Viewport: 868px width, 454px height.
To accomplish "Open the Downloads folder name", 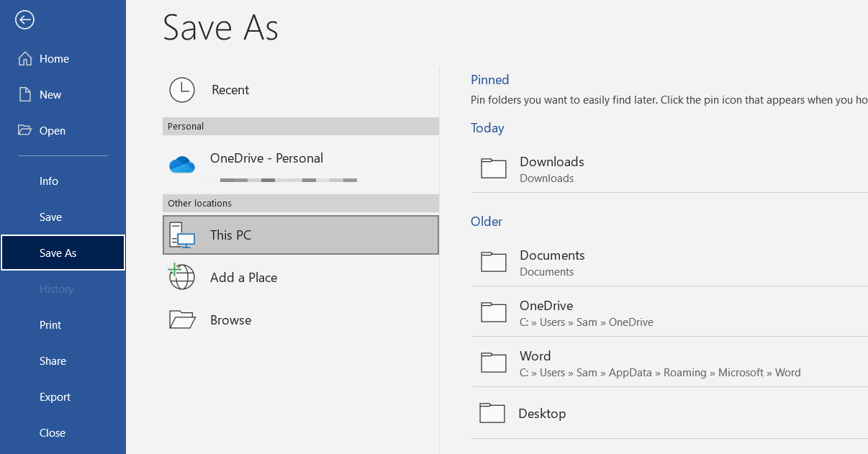I will coord(552,162).
